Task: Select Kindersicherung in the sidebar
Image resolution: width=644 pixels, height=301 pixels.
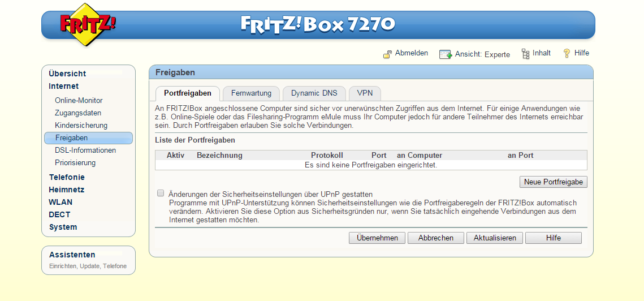Action: tap(81, 125)
